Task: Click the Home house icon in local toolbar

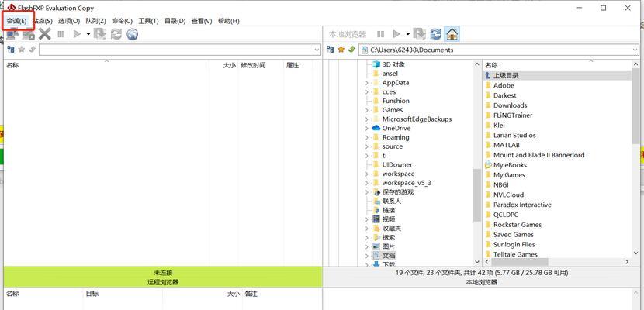Action: click(452, 34)
